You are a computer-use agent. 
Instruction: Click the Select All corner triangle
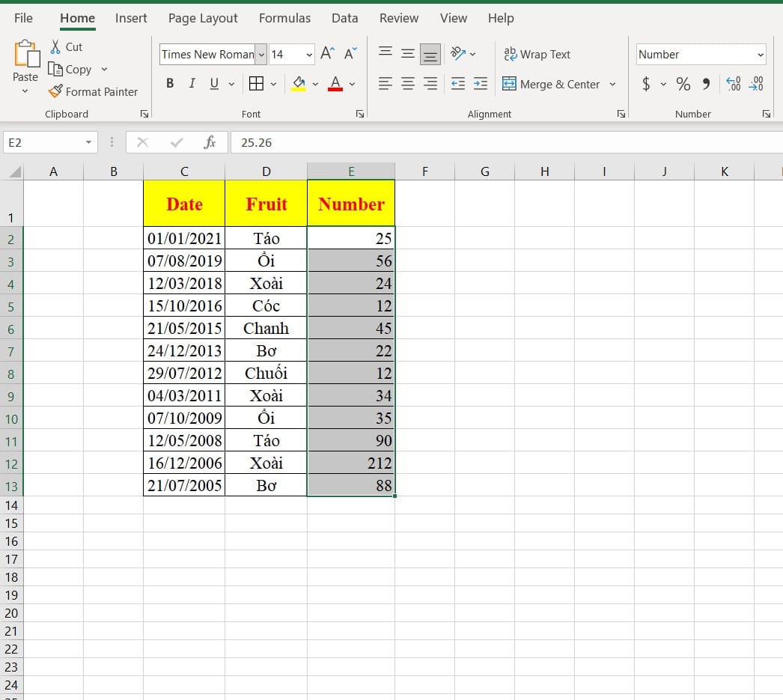point(15,171)
